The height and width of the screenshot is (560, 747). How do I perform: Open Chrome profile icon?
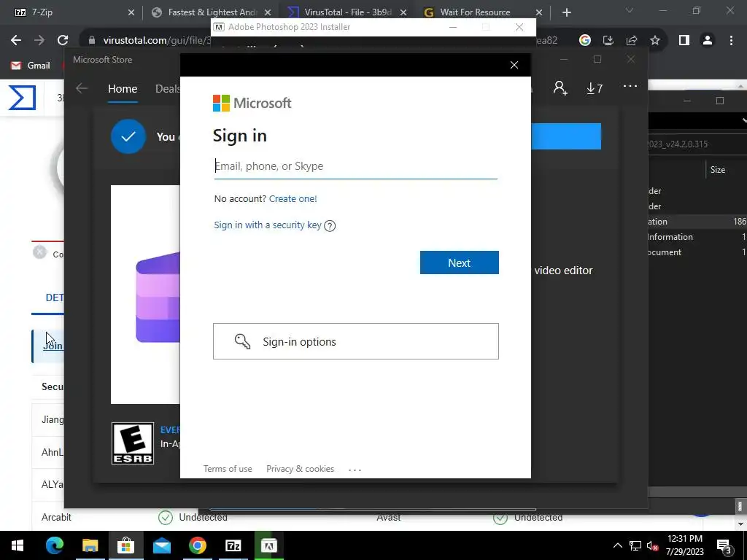(x=708, y=41)
